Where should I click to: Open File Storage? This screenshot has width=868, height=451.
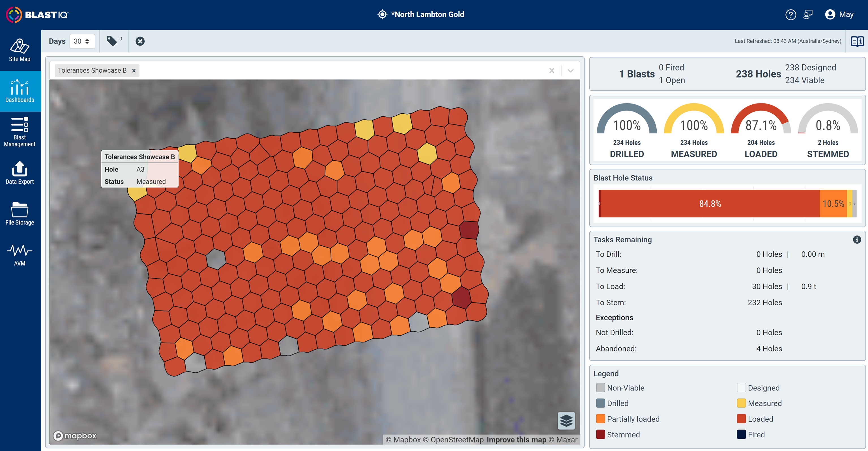click(19, 213)
